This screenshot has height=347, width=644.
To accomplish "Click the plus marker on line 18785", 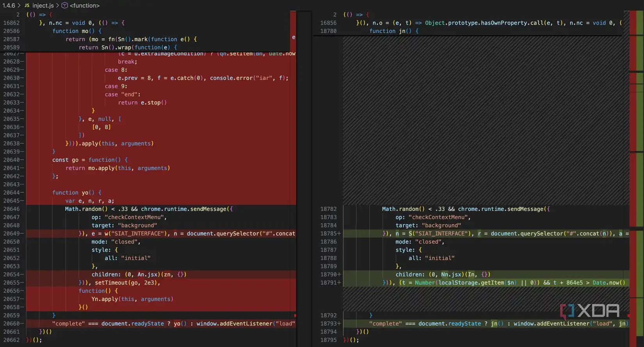I will 339,233.
